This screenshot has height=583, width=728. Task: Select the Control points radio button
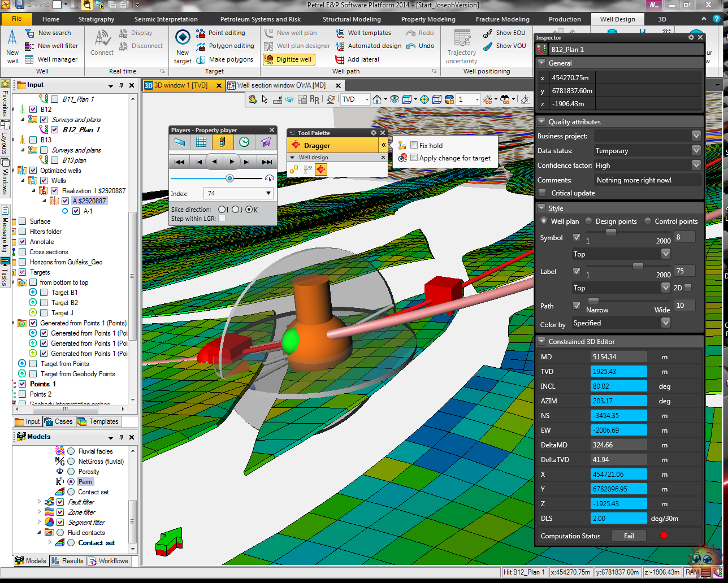(648, 221)
